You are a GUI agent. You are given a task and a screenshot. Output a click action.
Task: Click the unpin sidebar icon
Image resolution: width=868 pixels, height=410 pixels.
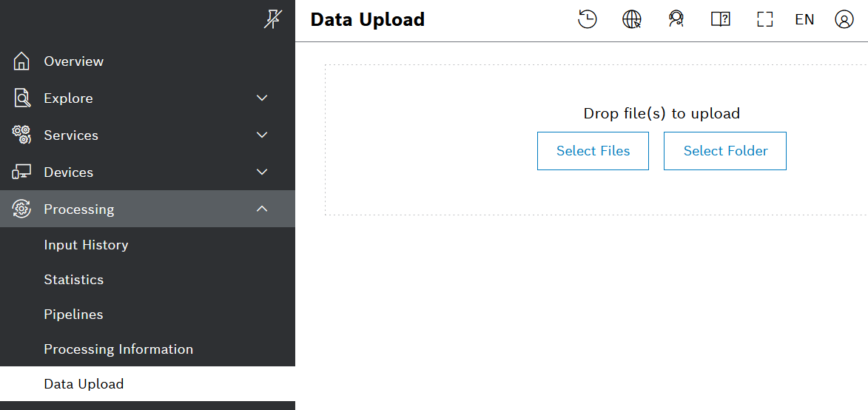[272, 20]
